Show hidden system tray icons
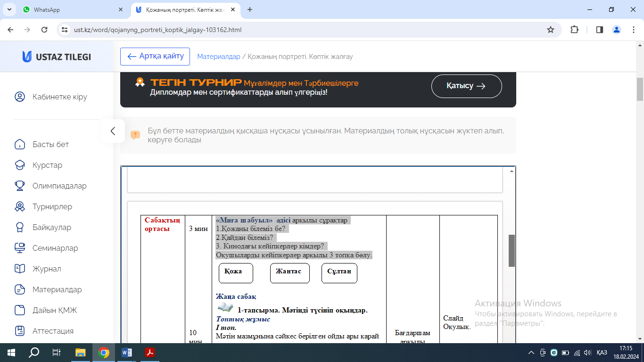 [531, 353]
